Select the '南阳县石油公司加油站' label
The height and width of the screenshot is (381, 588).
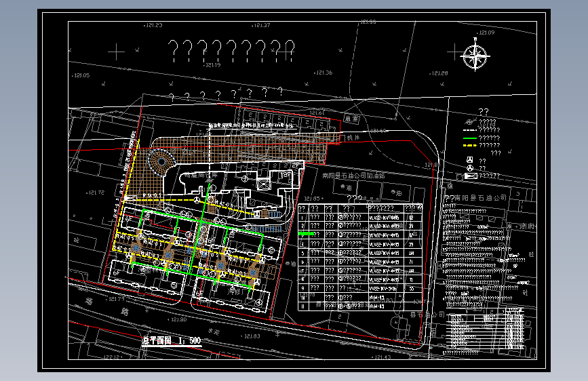pyautogui.click(x=353, y=175)
